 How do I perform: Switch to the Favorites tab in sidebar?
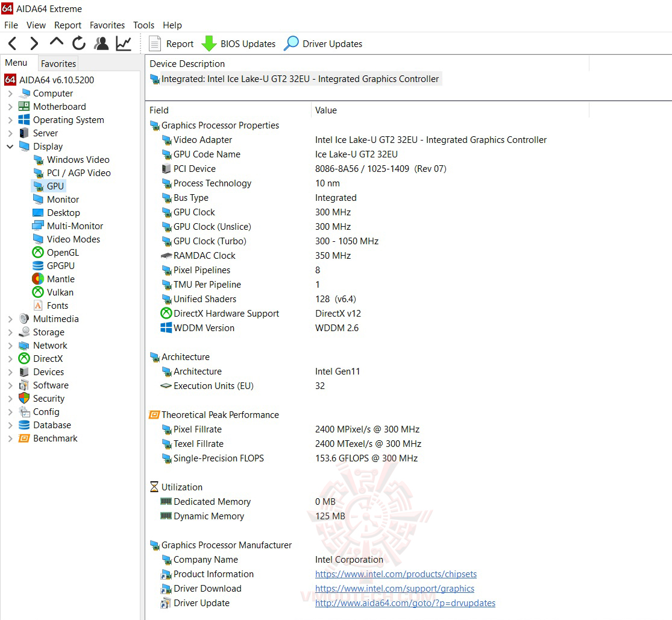[58, 64]
